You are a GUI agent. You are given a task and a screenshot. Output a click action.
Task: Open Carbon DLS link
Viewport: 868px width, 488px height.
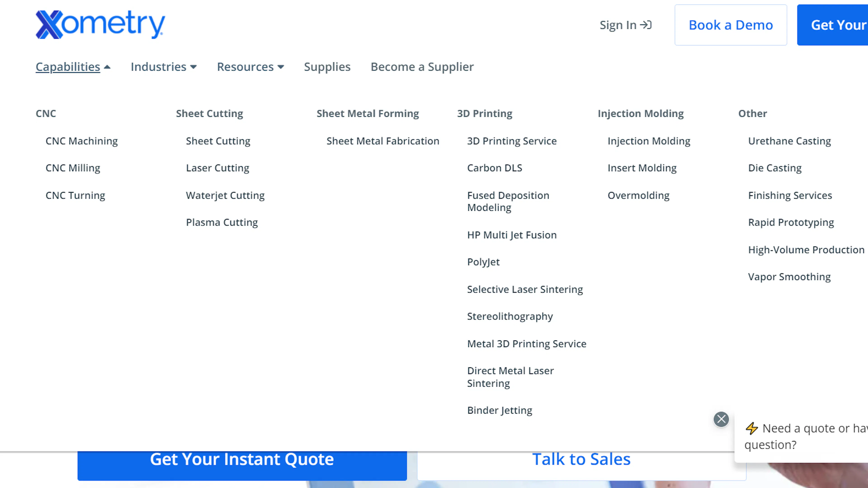(495, 168)
